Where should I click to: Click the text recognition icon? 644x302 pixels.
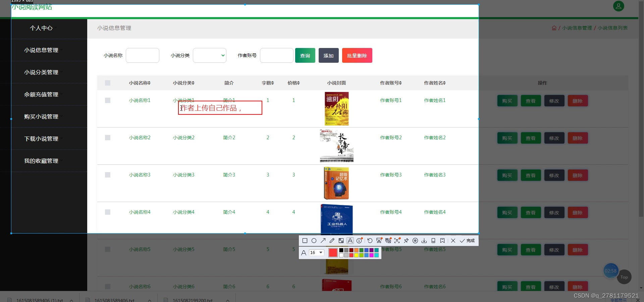(397, 241)
